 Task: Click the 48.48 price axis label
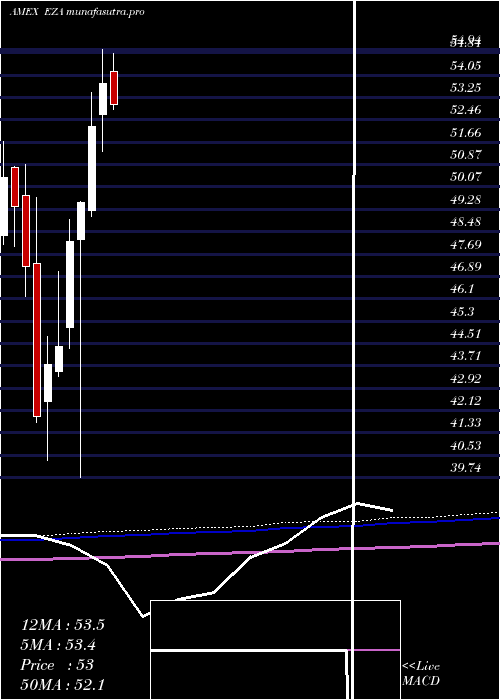coord(466,222)
